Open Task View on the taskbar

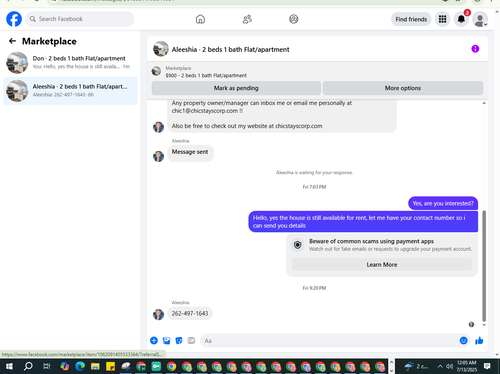coord(47,367)
